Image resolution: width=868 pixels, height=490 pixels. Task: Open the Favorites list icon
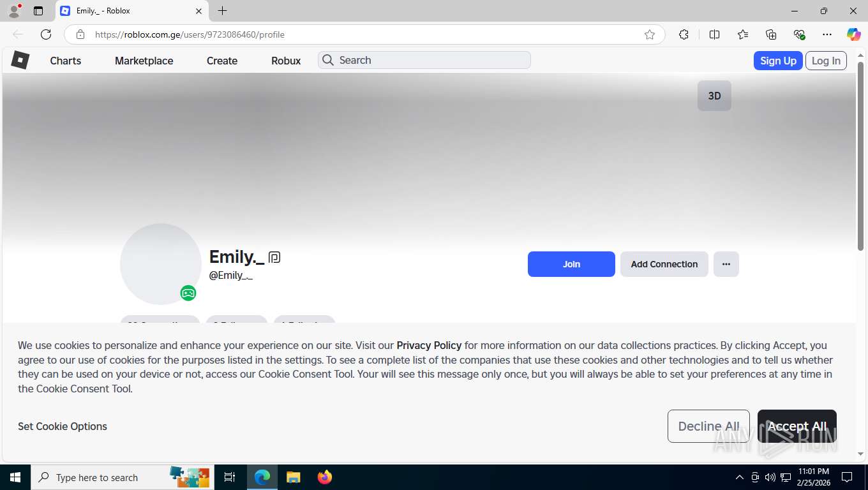(743, 34)
